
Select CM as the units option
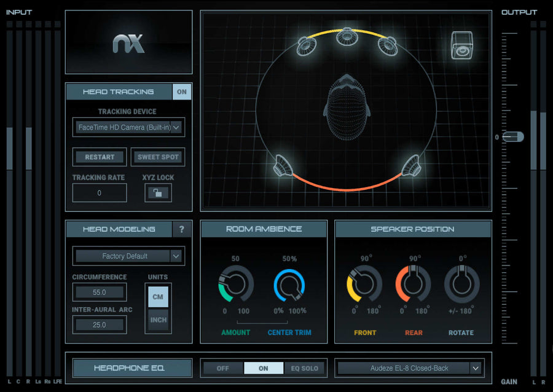tap(158, 297)
